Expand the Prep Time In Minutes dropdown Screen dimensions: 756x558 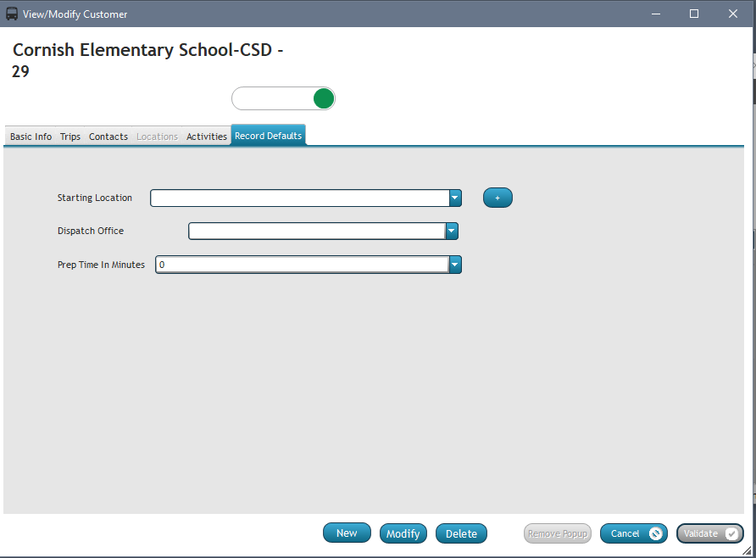(x=455, y=265)
